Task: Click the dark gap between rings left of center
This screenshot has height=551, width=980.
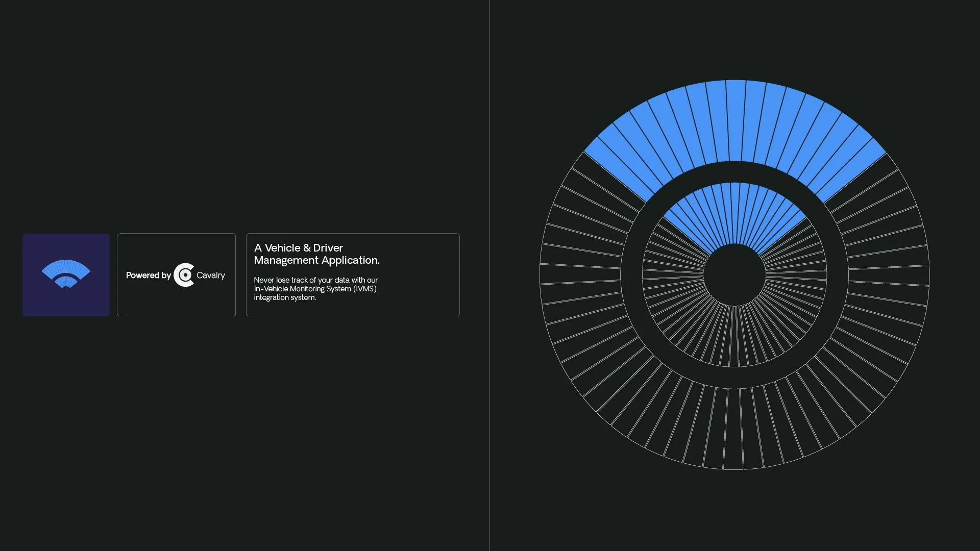Action: [x=631, y=275]
